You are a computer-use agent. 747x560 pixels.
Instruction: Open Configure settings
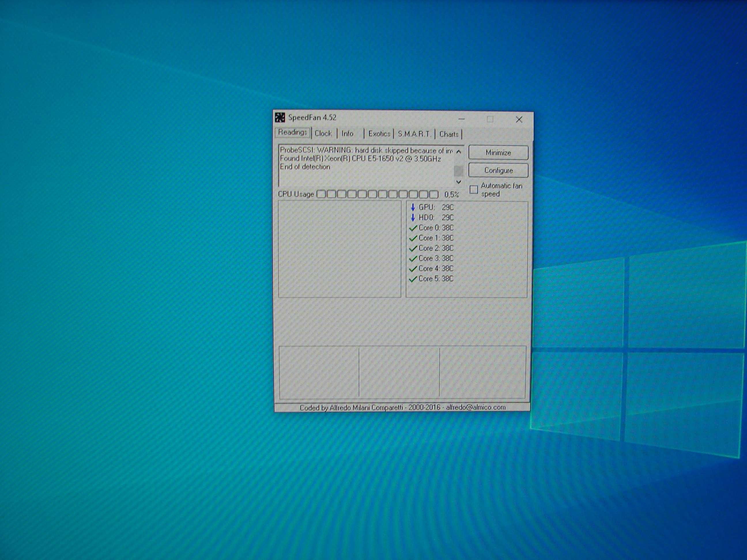pos(498,171)
